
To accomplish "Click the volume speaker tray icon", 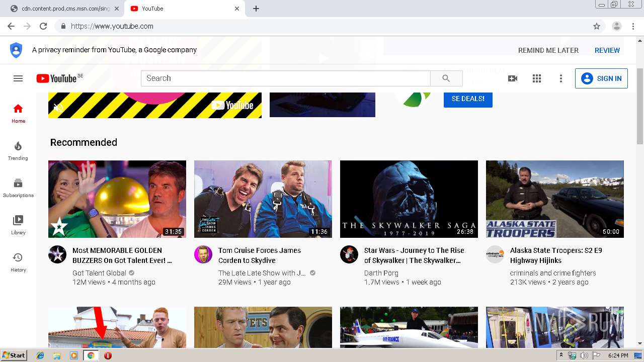I will coord(584,355).
